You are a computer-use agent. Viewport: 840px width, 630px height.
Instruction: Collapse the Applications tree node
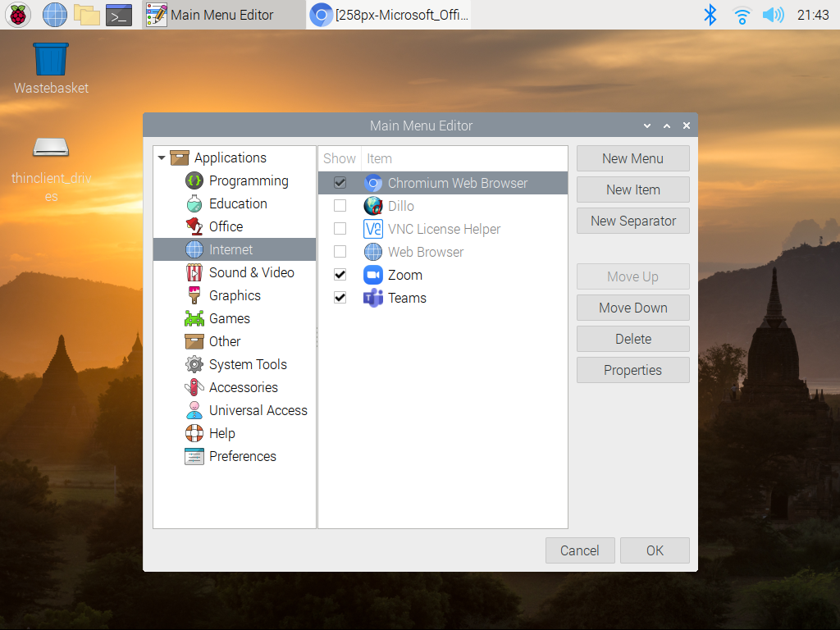pos(162,158)
